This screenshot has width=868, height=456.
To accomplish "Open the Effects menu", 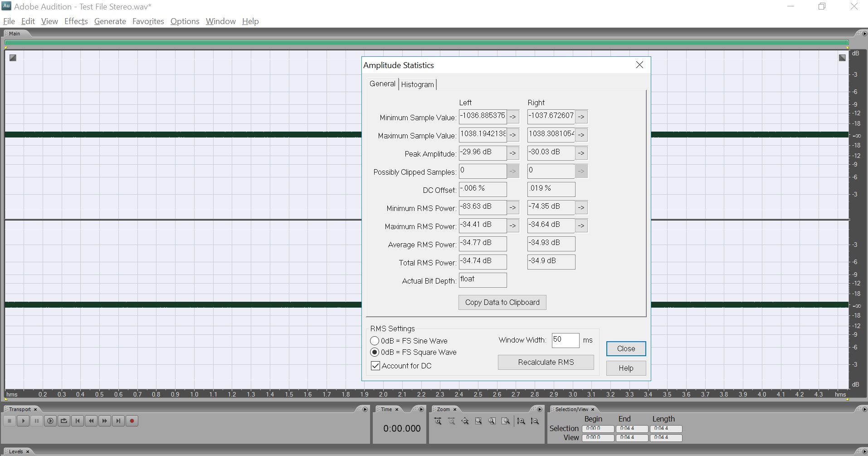I will 76,21.
